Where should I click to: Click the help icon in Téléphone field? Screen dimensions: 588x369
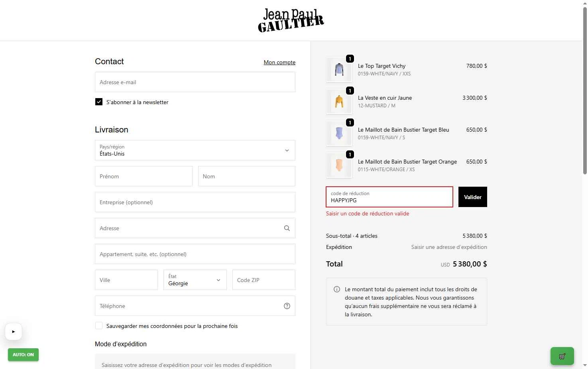click(287, 306)
